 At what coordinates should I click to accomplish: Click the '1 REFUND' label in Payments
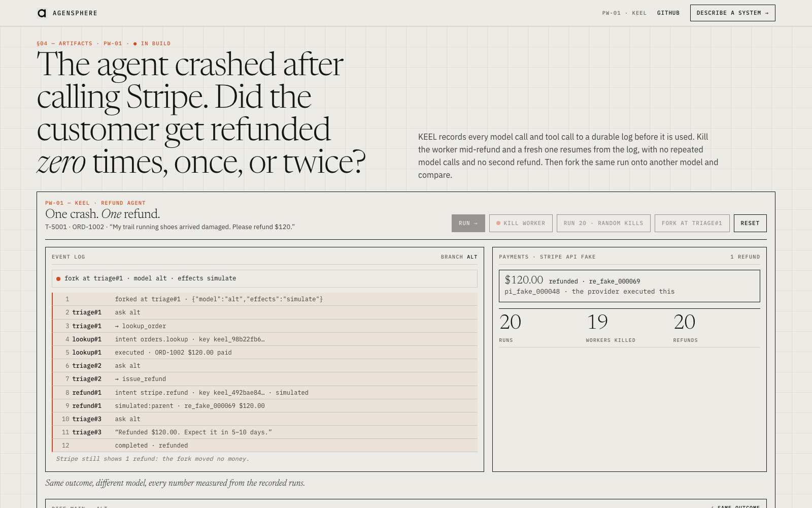(745, 257)
